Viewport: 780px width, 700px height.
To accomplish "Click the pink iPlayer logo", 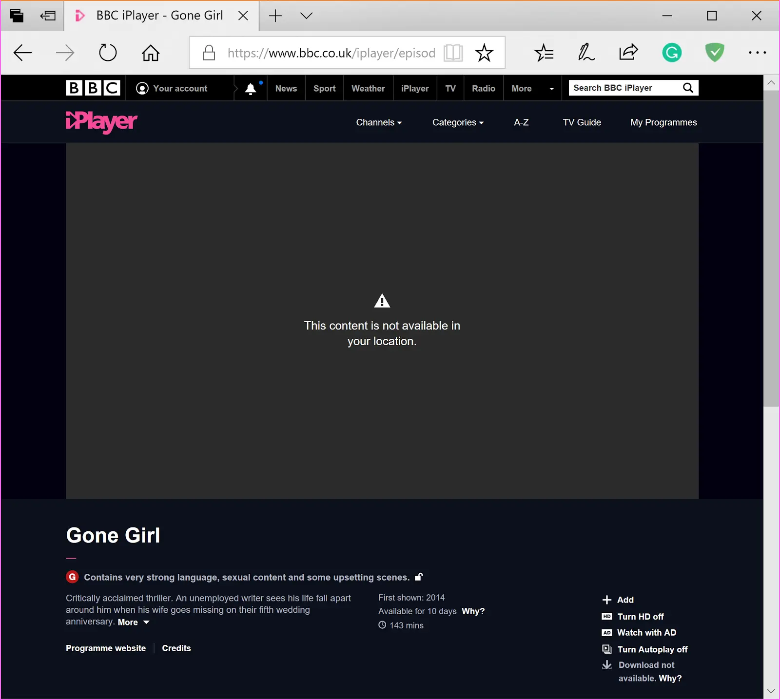I will (x=101, y=122).
